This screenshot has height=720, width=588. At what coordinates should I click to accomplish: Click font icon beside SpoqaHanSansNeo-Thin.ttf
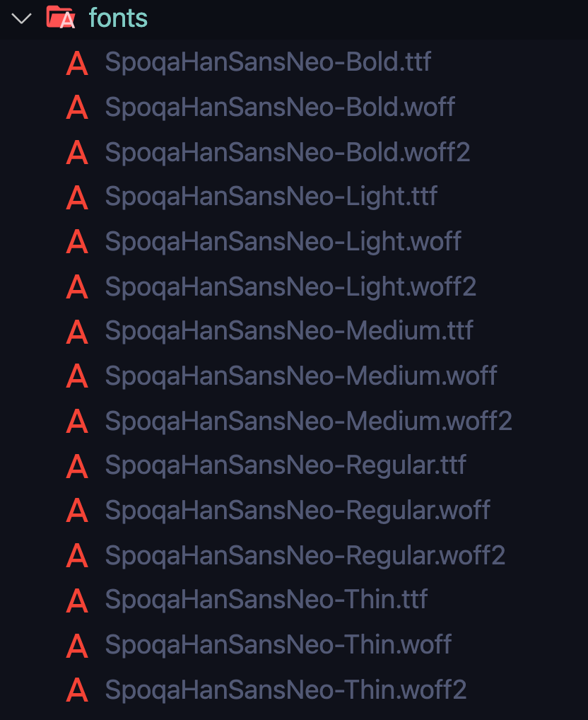(x=77, y=600)
